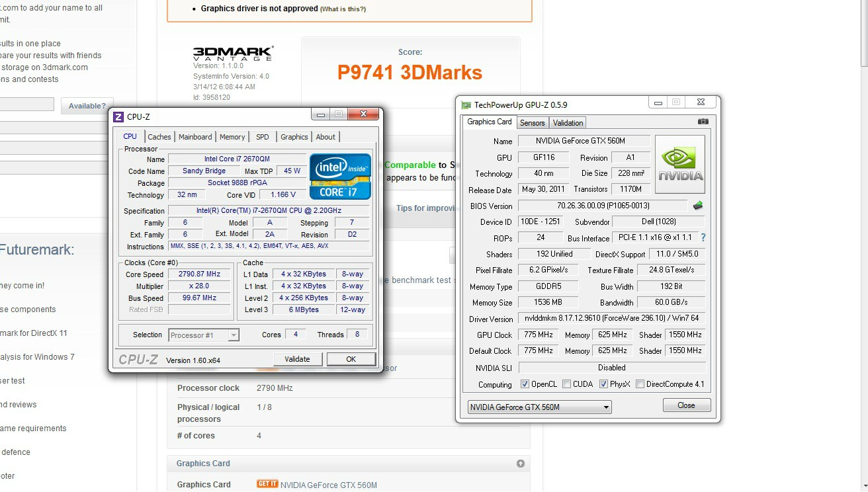Click the Validate button in CPU-Z
This screenshot has width=868, height=492.
pos(297,359)
